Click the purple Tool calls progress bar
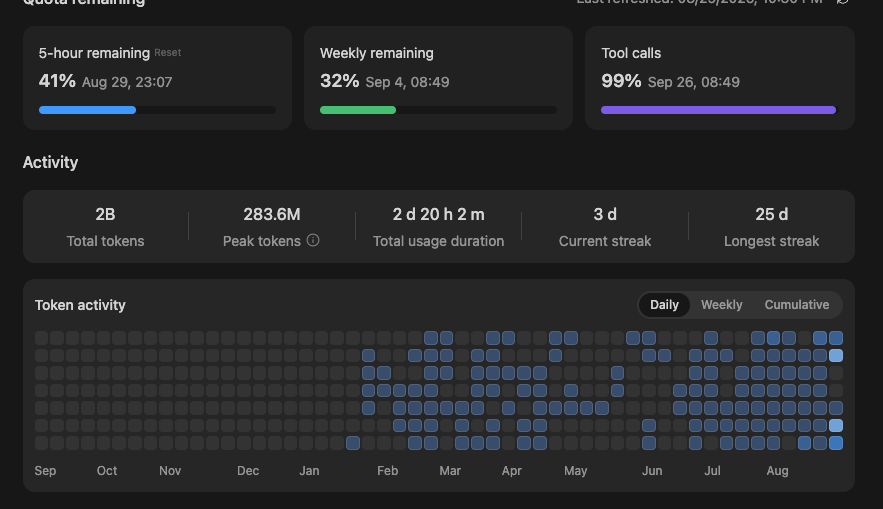Viewport: 883px width, 509px height. (719, 110)
